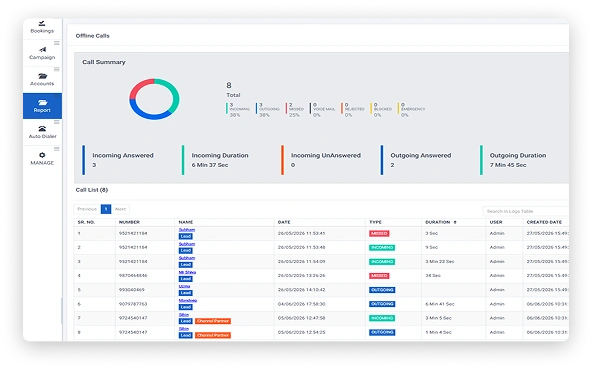Image resolution: width=592 pixels, height=369 pixels.
Task: Click the Incoming 38% legend entry
Action: [x=238, y=110]
